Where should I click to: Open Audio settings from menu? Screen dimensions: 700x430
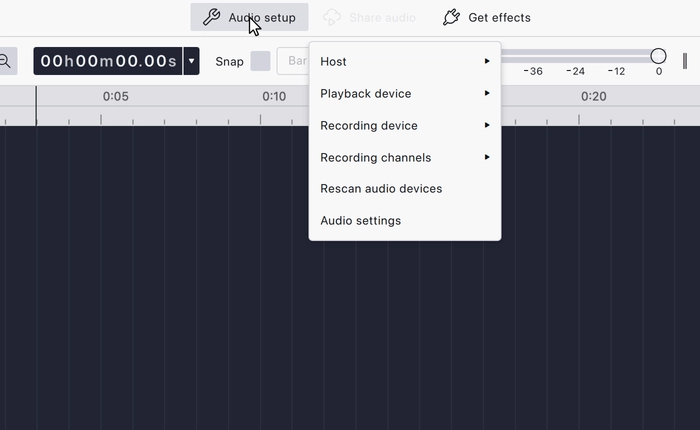point(405,221)
